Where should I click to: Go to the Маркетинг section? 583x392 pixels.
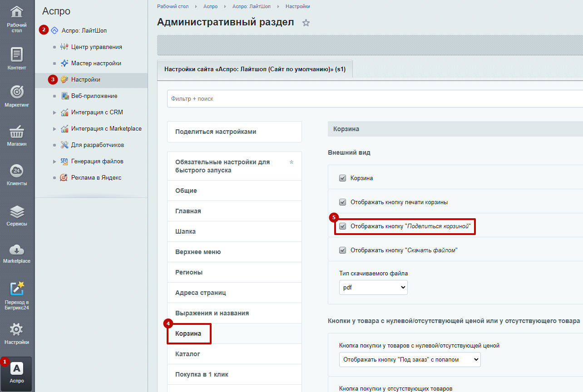point(17,96)
